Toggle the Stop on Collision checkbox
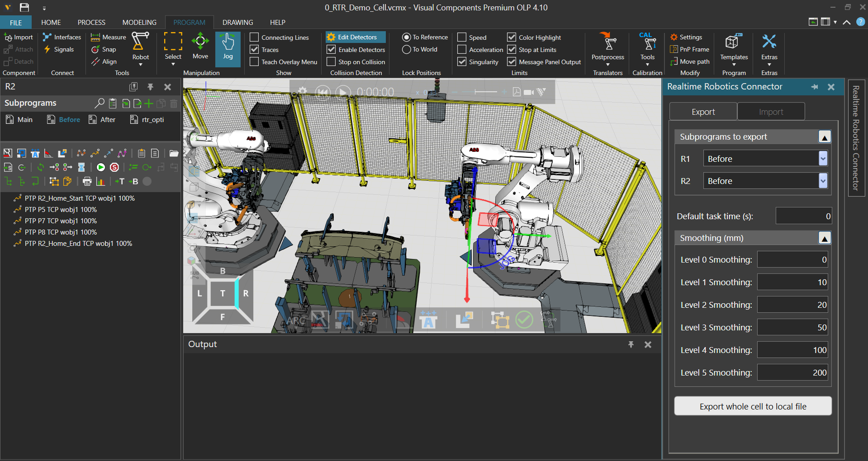 click(331, 61)
